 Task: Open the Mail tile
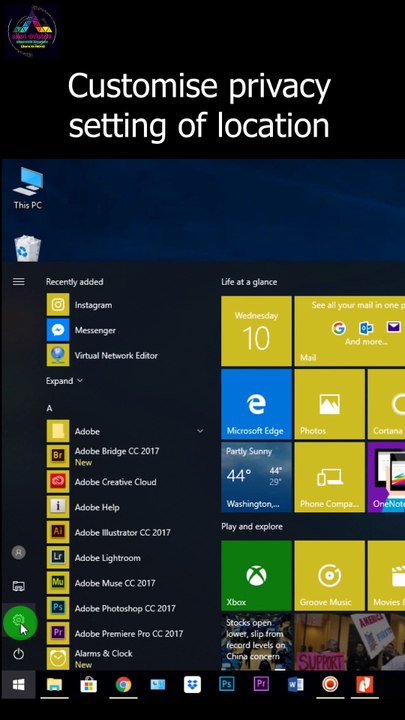point(349,331)
